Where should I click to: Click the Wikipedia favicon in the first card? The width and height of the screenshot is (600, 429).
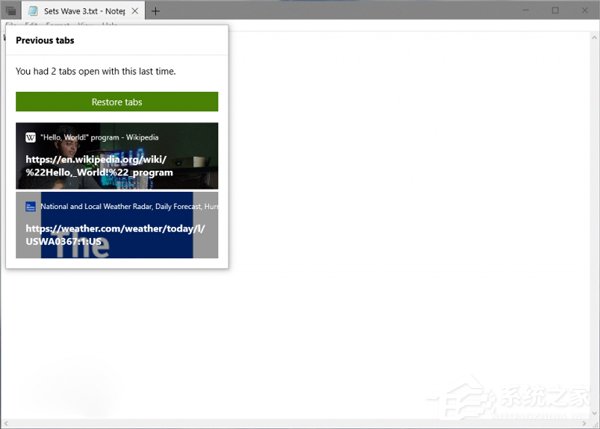31,137
